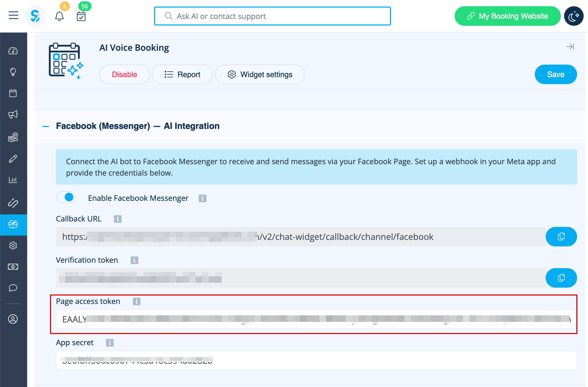Copy the Verification token
The height and width of the screenshot is (387, 588).
click(x=561, y=278)
